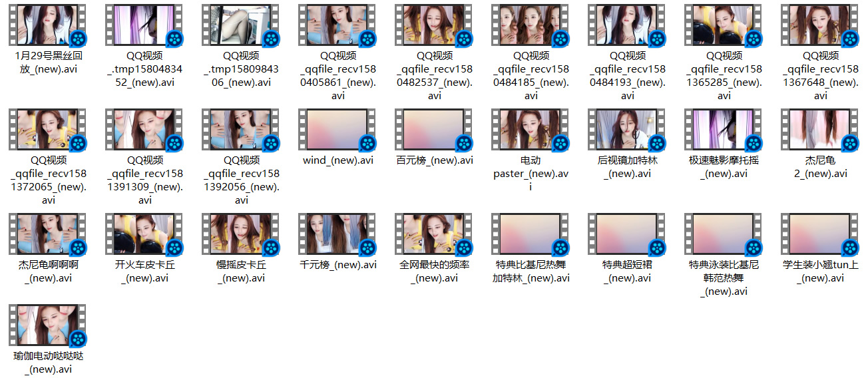This screenshot has width=868, height=380.
Task: Select the qqfile_recv1581372065 file name label
Action: tap(48, 180)
